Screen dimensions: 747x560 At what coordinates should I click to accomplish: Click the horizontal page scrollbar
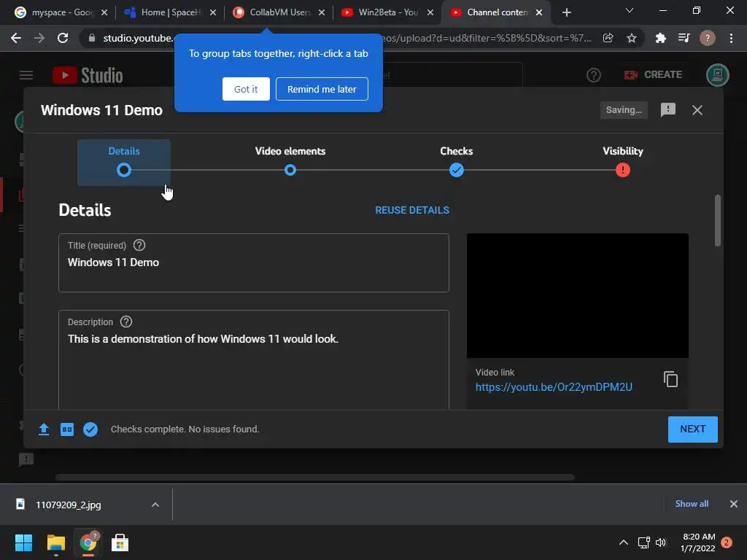click(x=315, y=477)
